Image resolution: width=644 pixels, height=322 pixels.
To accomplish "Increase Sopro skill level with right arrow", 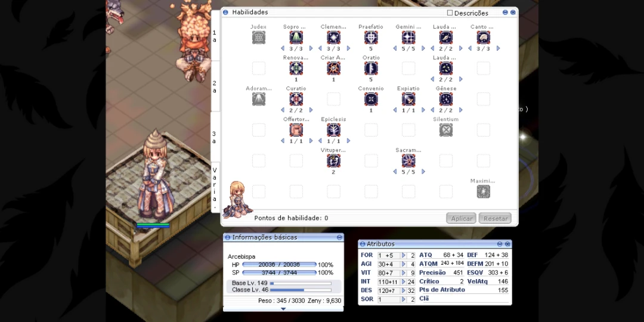I will (311, 48).
